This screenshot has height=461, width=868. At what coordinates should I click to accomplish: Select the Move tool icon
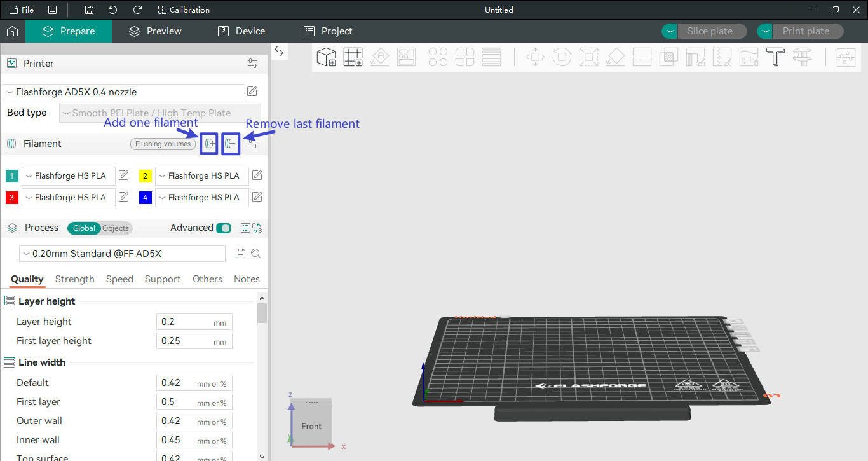[x=535, y=57]
